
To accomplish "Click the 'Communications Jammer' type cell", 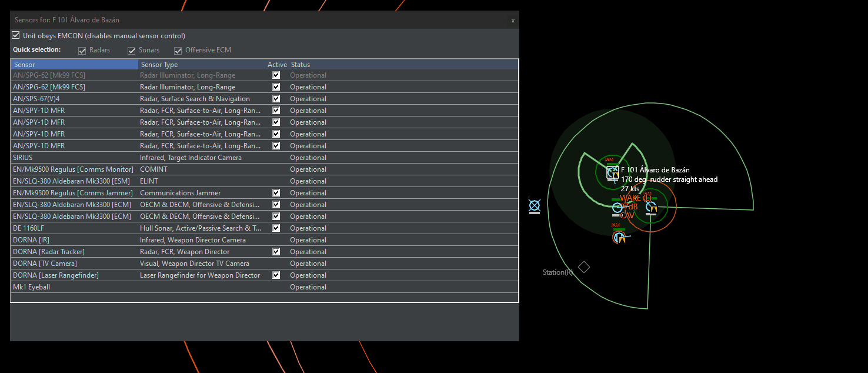I will pyautogui.click(x=180, y=193).
